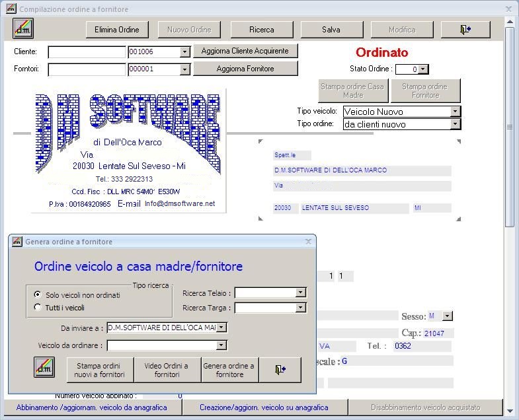519x420 pixels.
Task: Click Genera ordine a fornitore button
Action: (229, 370)
